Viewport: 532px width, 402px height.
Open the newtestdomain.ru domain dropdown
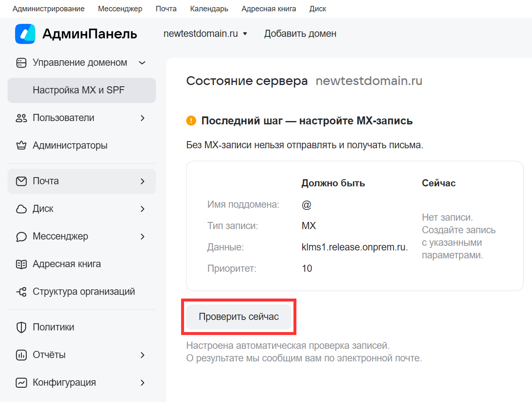[205, 34]
